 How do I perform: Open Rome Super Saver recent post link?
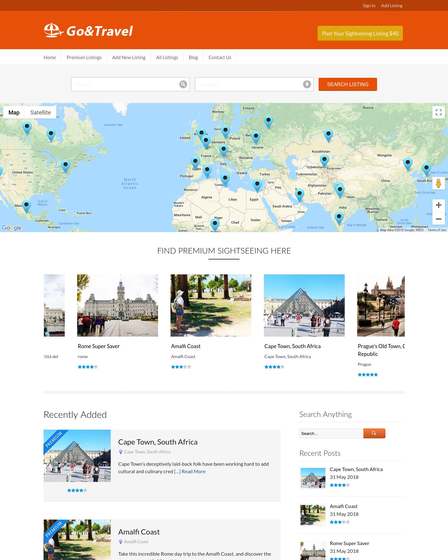(349, 543)
